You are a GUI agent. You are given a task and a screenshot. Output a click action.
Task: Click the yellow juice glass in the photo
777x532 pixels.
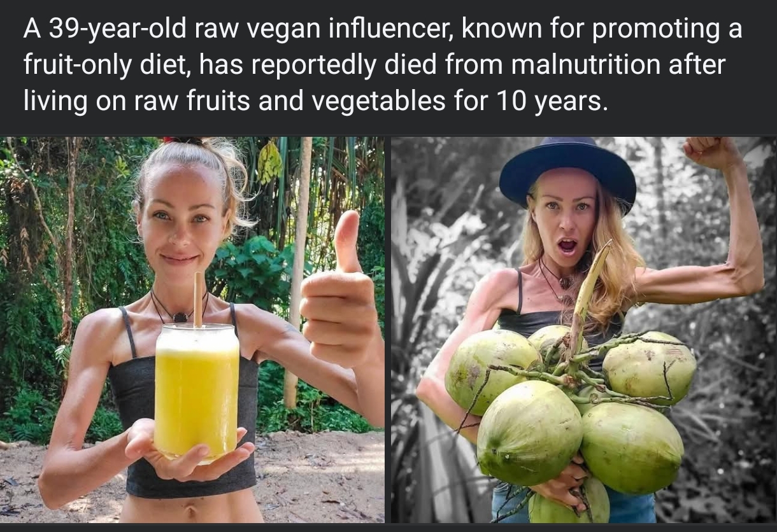click(x=197, y=390)
